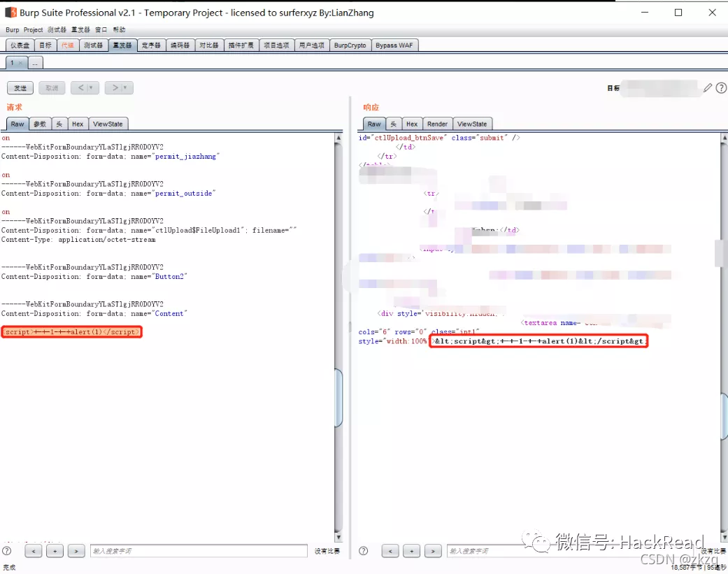Open the forward history dropdown button

(x=119, y=87)
